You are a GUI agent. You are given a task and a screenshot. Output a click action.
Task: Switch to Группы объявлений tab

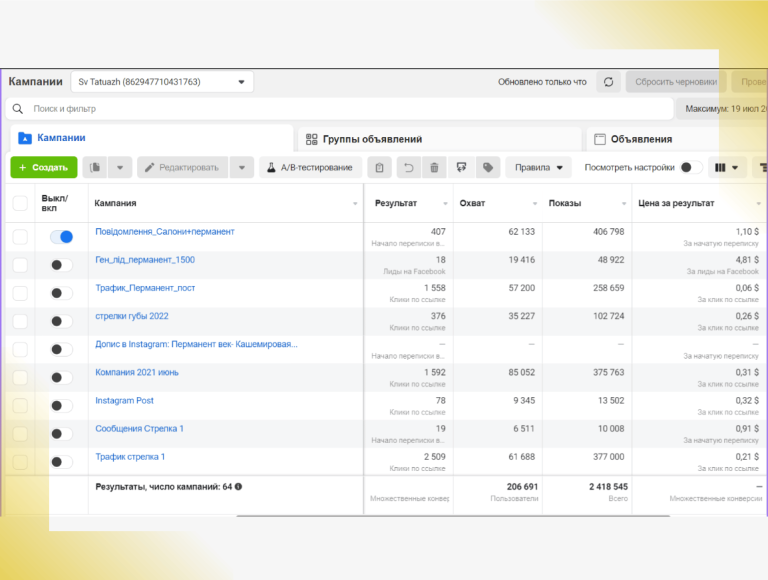point(440,139)
